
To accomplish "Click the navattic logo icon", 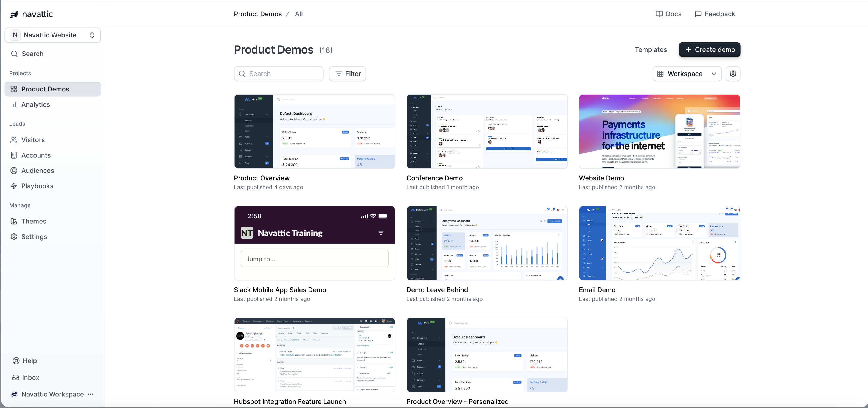I will 14,14.
